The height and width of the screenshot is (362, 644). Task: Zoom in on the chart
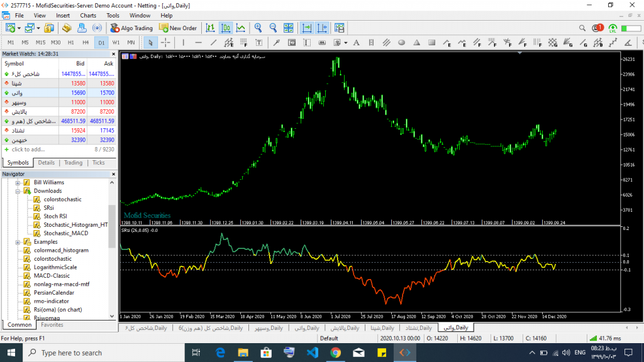tap(258, 28)
